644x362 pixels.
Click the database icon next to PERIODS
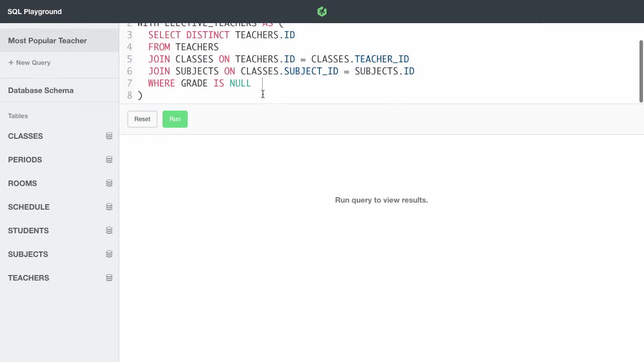[109, 159]
